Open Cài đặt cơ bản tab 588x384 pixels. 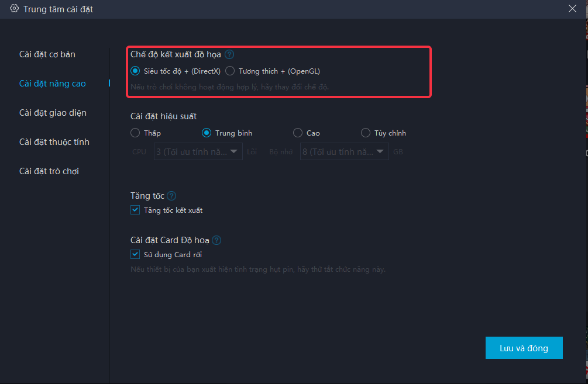[x=47, y=54]
